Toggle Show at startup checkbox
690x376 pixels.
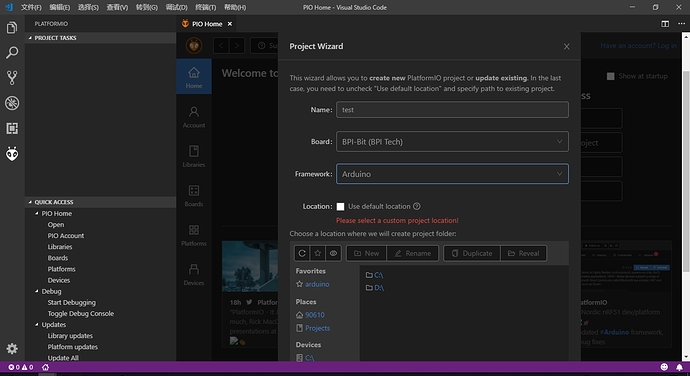(x=610, y=76)
